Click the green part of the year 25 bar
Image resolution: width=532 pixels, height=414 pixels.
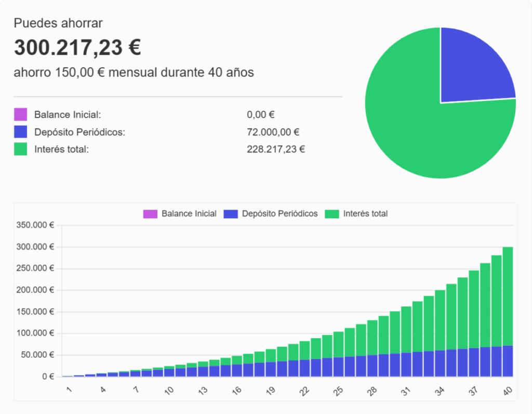338,344
